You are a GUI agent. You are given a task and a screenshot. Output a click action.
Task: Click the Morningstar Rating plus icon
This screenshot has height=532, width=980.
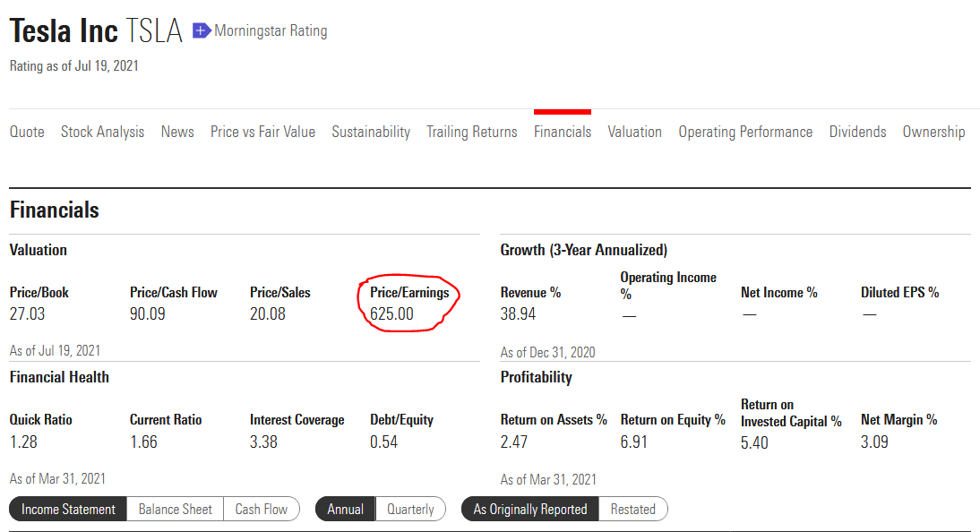point(201,30)
